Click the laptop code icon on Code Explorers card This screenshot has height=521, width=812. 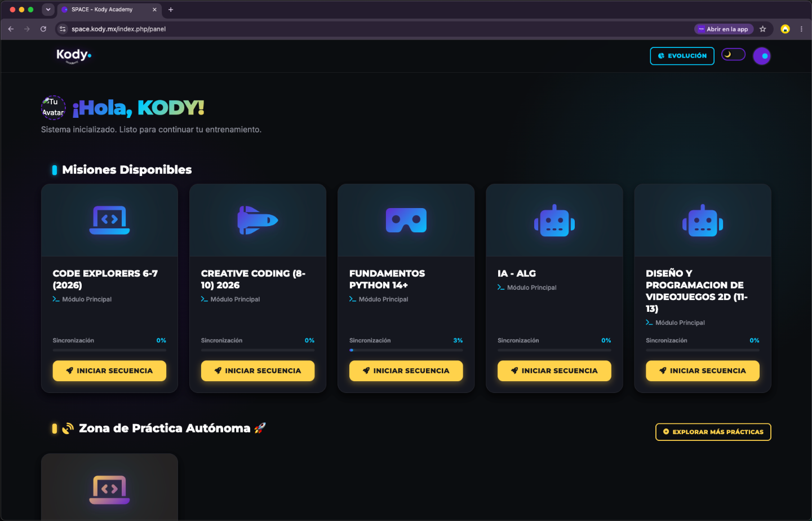point(109,220)
